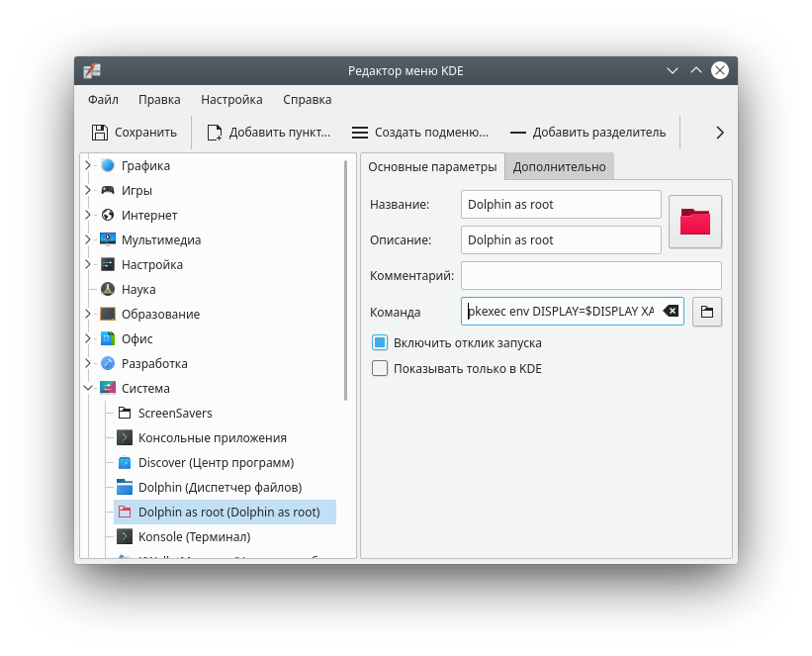
Task: Expand the Разработка tree node
Action: tap(88, 363)
